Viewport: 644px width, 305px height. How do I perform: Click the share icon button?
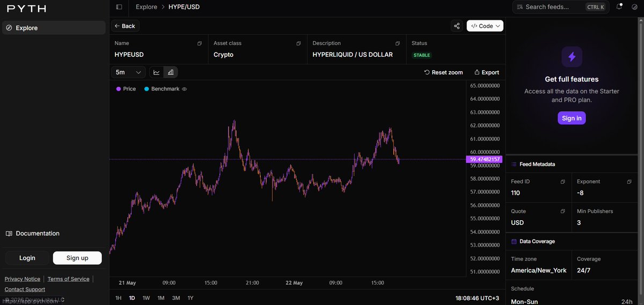click(457, 26)
